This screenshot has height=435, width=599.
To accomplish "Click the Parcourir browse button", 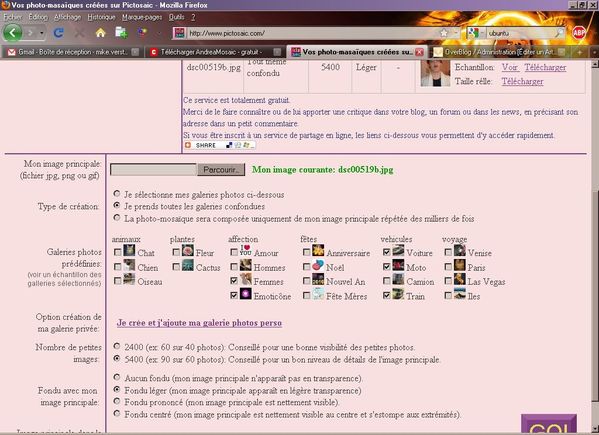I will (x=221, y=170).
